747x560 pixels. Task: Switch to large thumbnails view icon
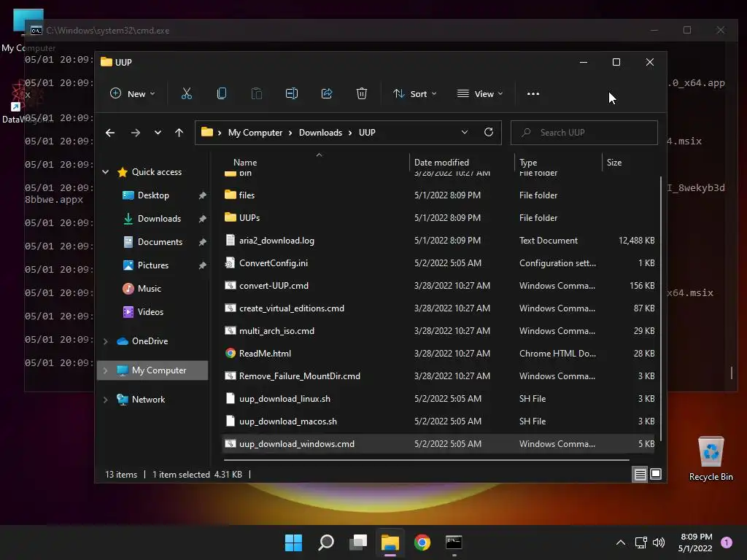pyautogui.click(x=656, y=474)
